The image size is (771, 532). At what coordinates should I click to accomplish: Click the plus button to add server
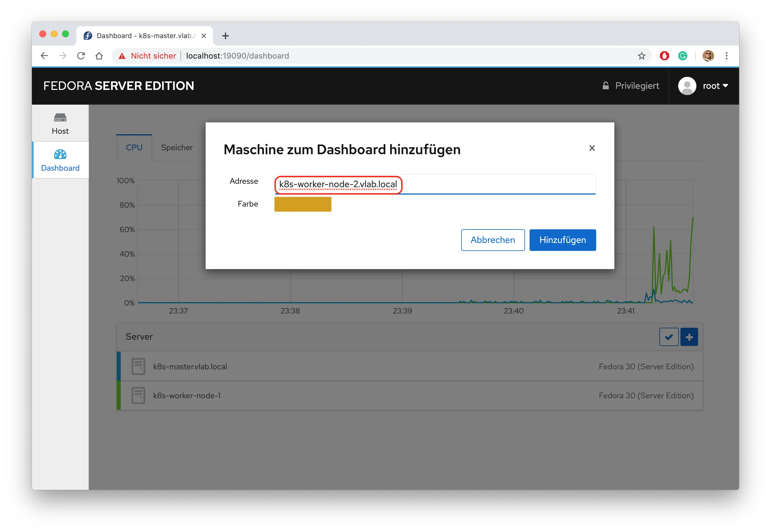(x=689, y=337)
